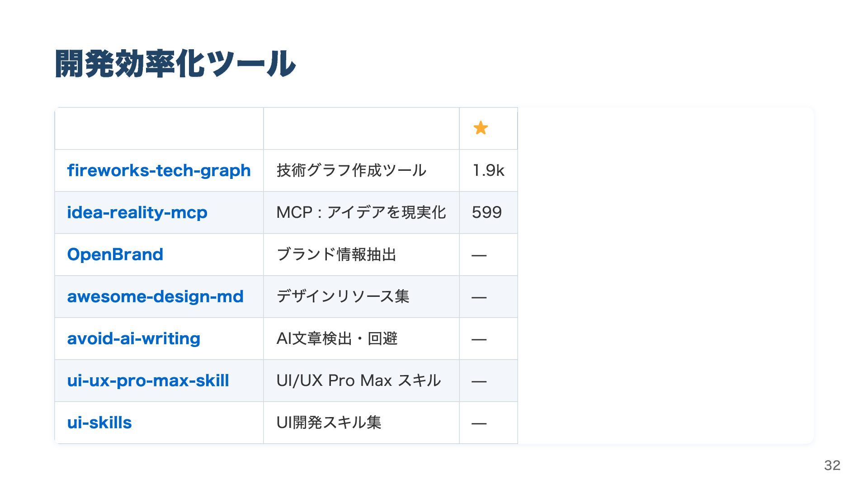Visit the ui-ux-pro-max-skill link

[148, 380]
